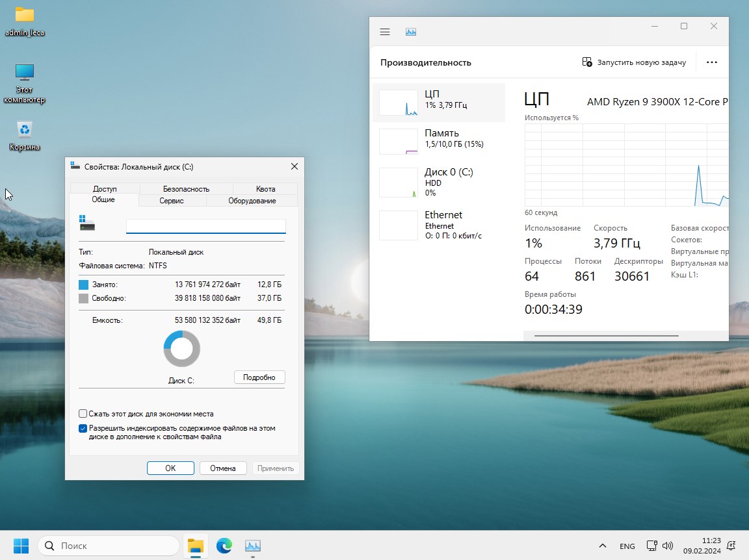
Task: Click the Task Manager taskbar icon
Action: (x=253, y=546)
